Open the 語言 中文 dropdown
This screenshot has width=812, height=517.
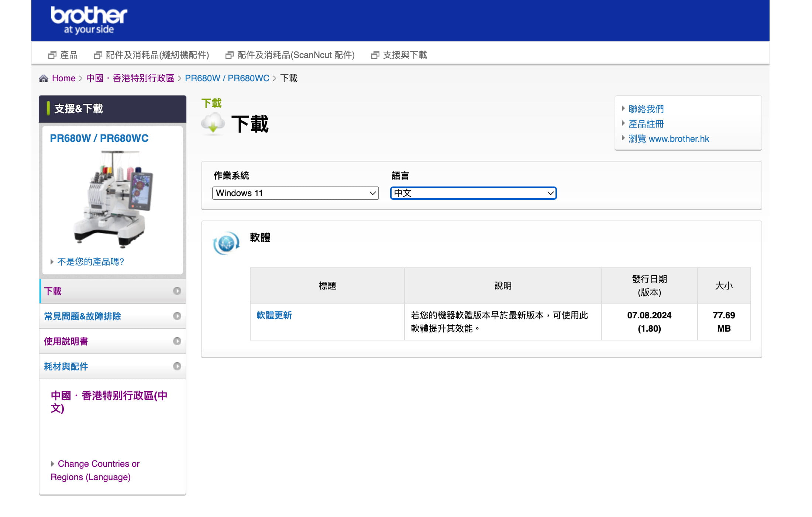point(474,193)
